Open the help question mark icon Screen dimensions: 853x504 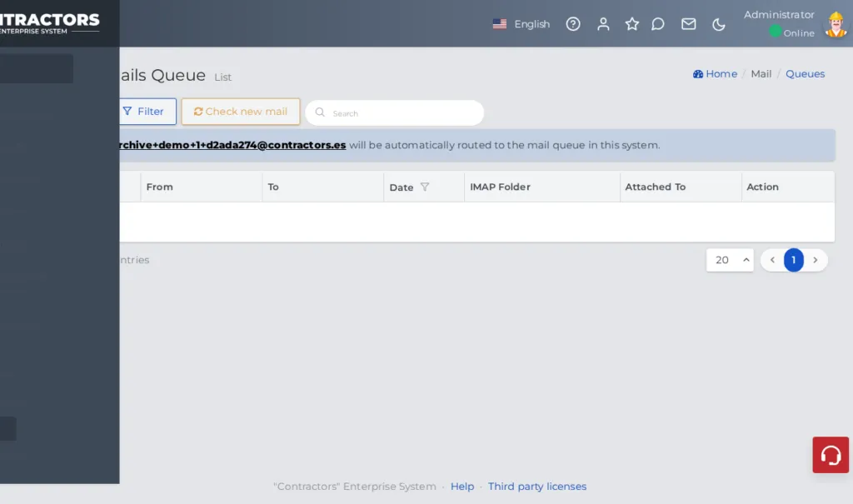(573, 24)
